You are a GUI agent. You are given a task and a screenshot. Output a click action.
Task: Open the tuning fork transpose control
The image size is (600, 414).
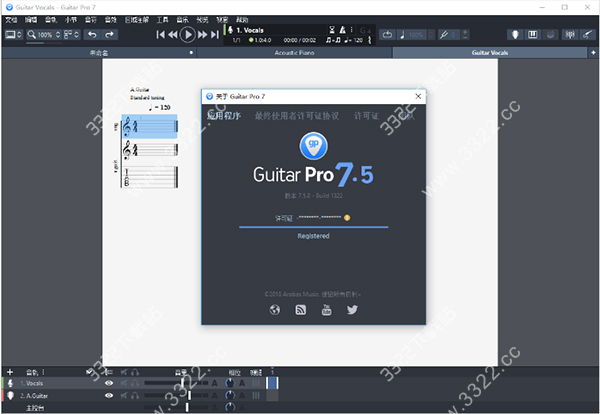[444, 35]
